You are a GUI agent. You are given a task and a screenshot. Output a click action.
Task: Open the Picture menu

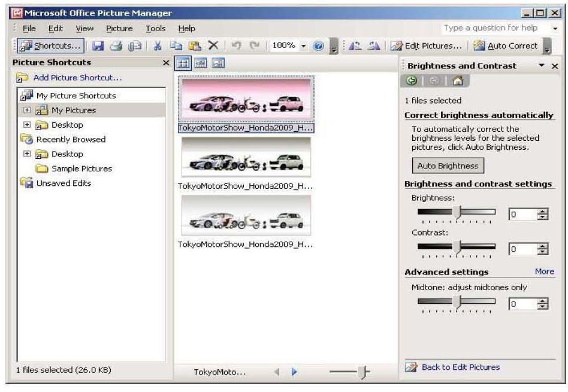(x=119, y=28)
